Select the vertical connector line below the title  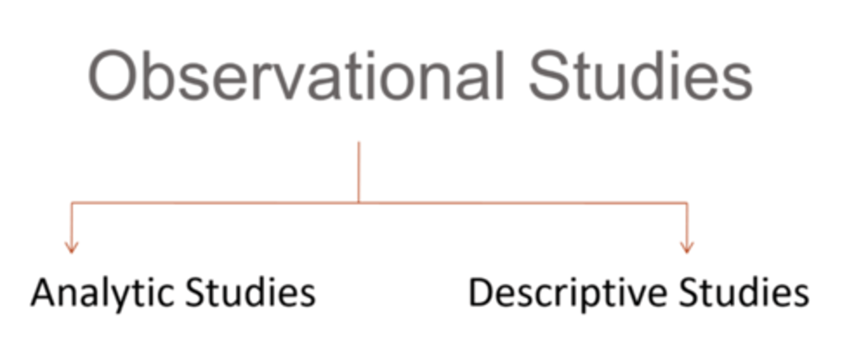pyautogui.click(x=359, y=172)
